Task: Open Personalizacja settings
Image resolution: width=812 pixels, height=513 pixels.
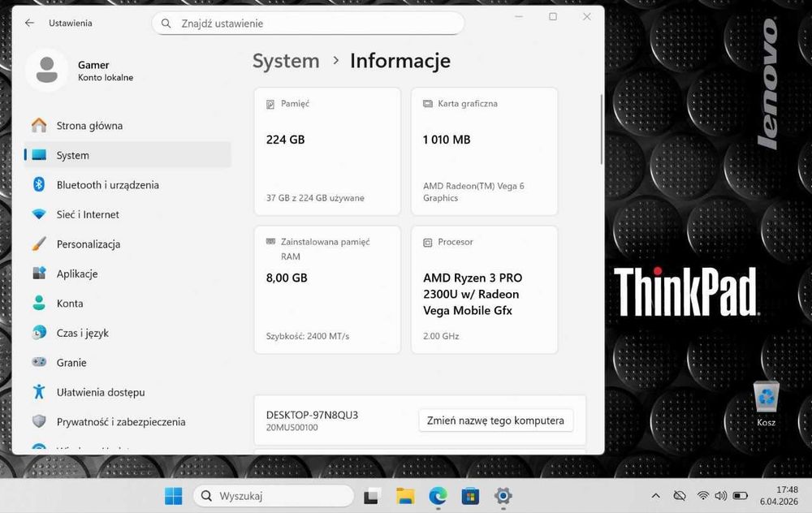Action: tap(127, 244)
